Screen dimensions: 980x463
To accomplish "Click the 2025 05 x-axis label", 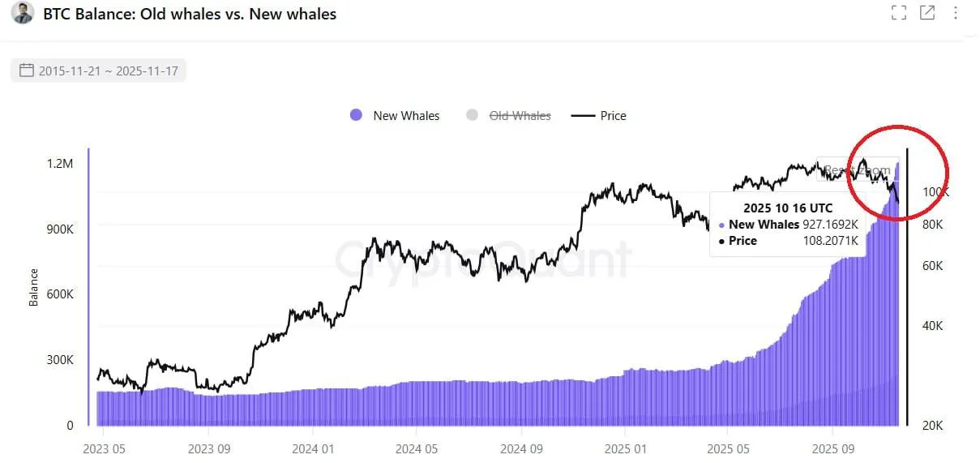I will point(729,448).
